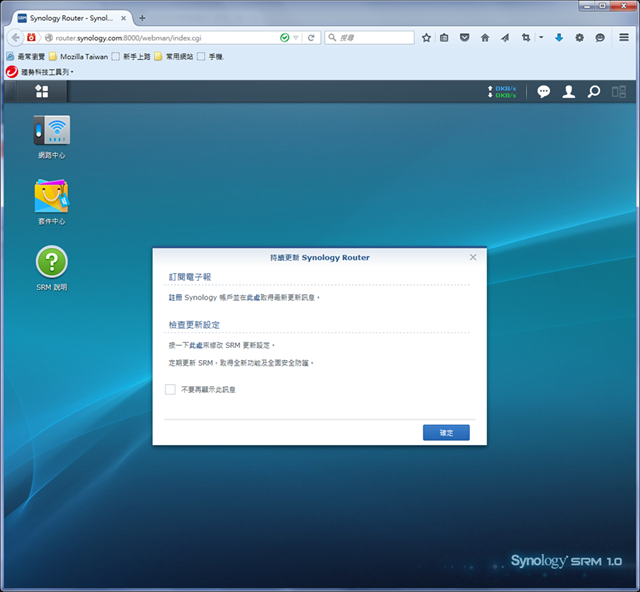
Task: Click the 確定 OK button
Action: pos(446,433)
